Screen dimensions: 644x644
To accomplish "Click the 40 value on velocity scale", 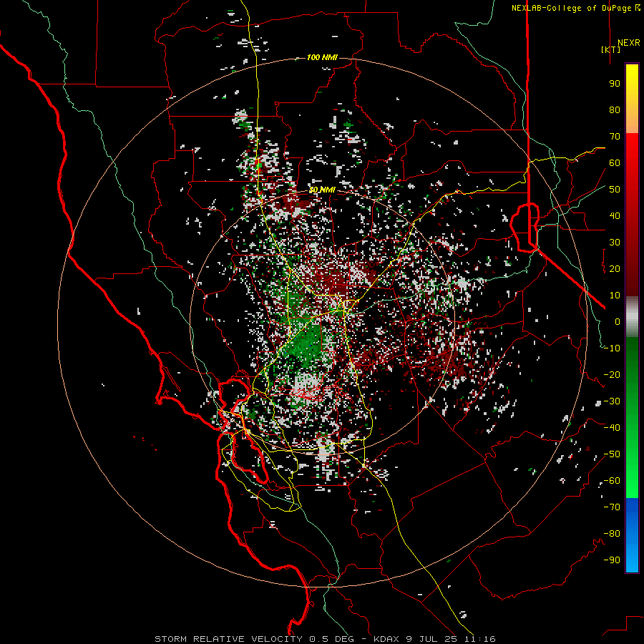I will coord(615,216).
